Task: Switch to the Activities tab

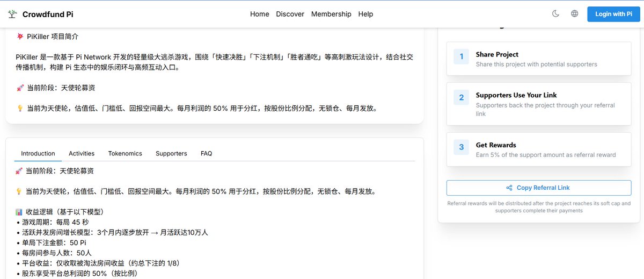Action: pos(82,153)
